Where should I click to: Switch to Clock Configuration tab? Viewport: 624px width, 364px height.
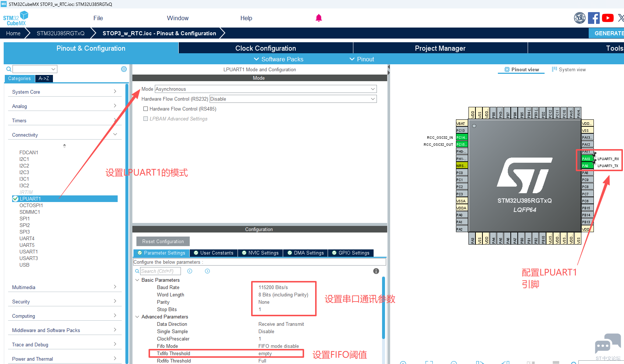(x=265, y=48)
